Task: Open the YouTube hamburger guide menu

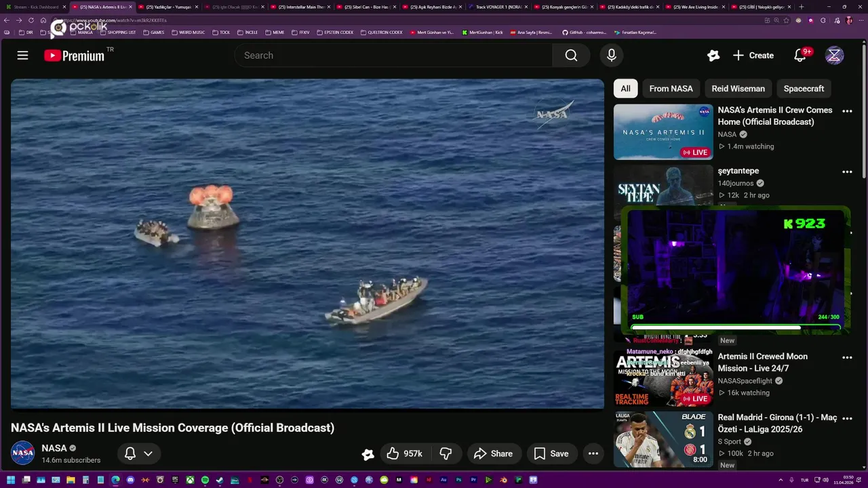Action: point(22,56)
